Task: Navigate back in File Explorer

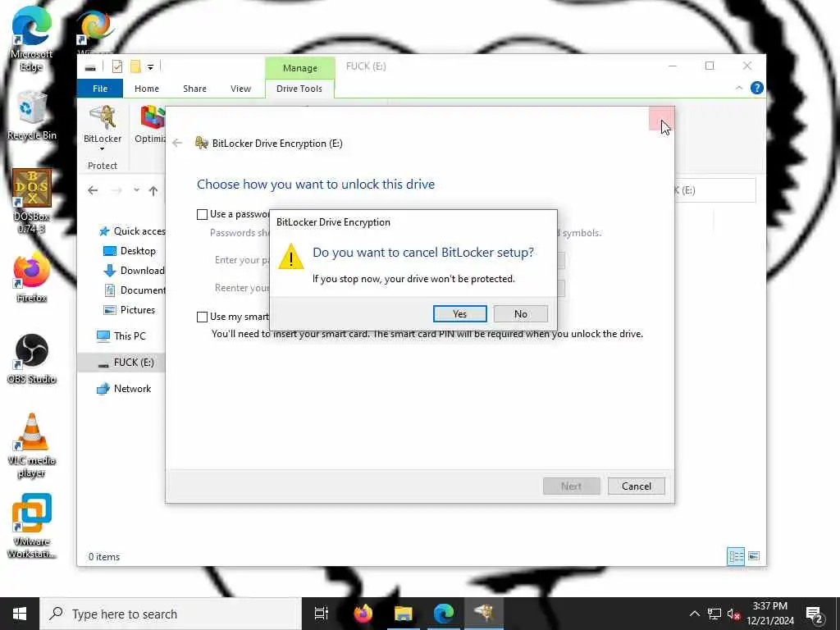Action: (93, 190)
